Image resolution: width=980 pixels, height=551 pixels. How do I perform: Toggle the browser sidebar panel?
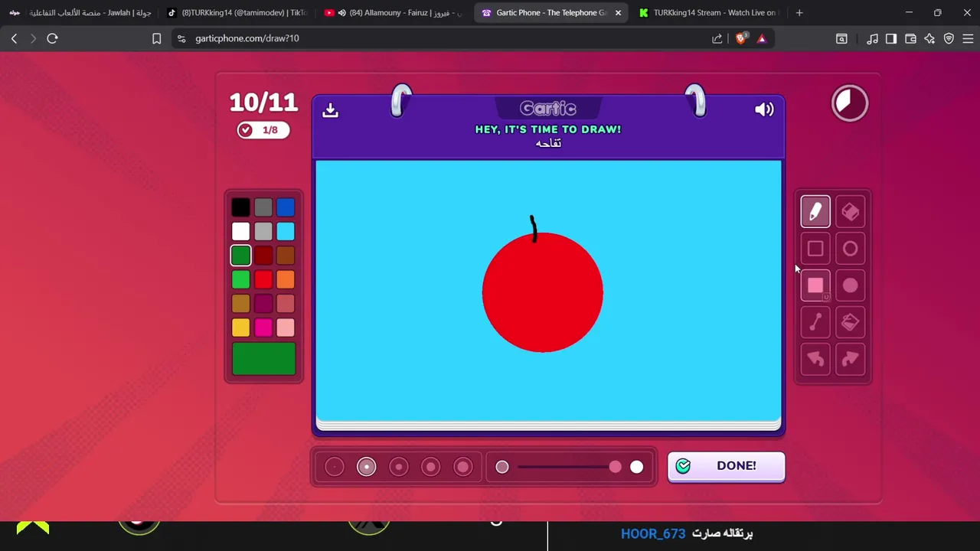pyautogui.click(x=891, y=38)
